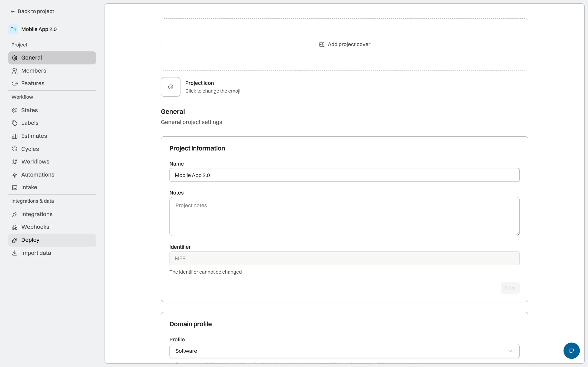Click the Save button
588x367 pixels.
tap(510, 288)
